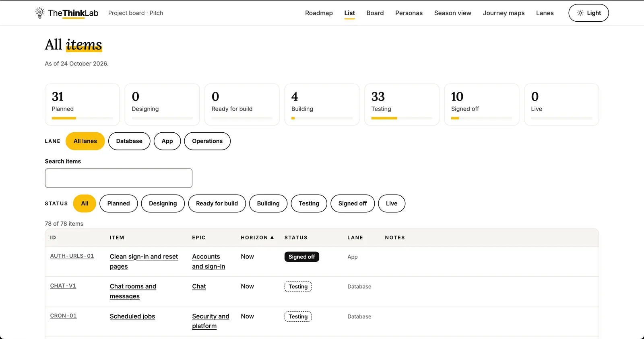Click the Building summary card

point(322,105)
